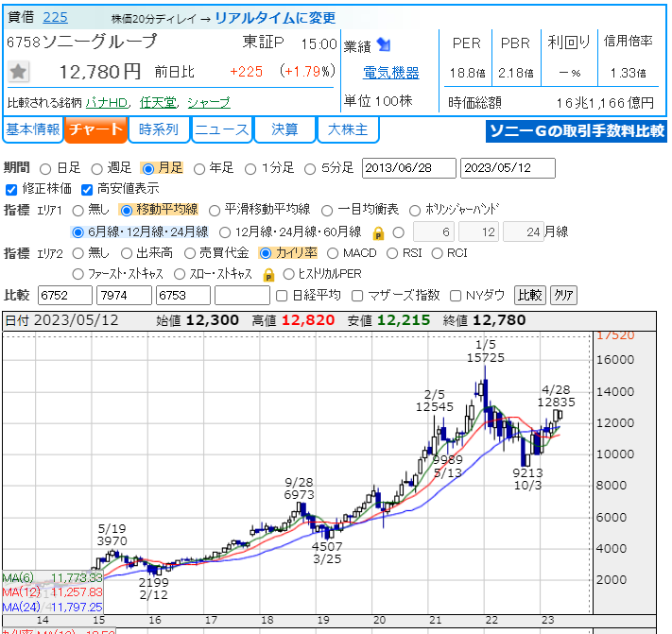Click end date field 2023/05/12

(508, 168)
